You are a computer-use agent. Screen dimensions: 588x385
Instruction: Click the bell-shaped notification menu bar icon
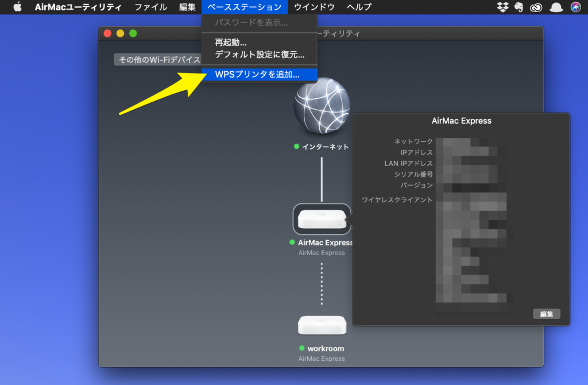[556, 7]
